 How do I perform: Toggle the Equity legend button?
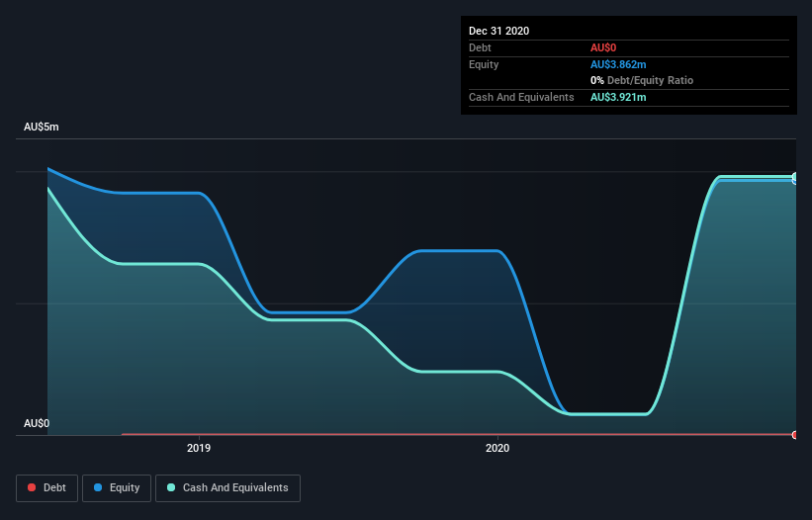point(117,488)
